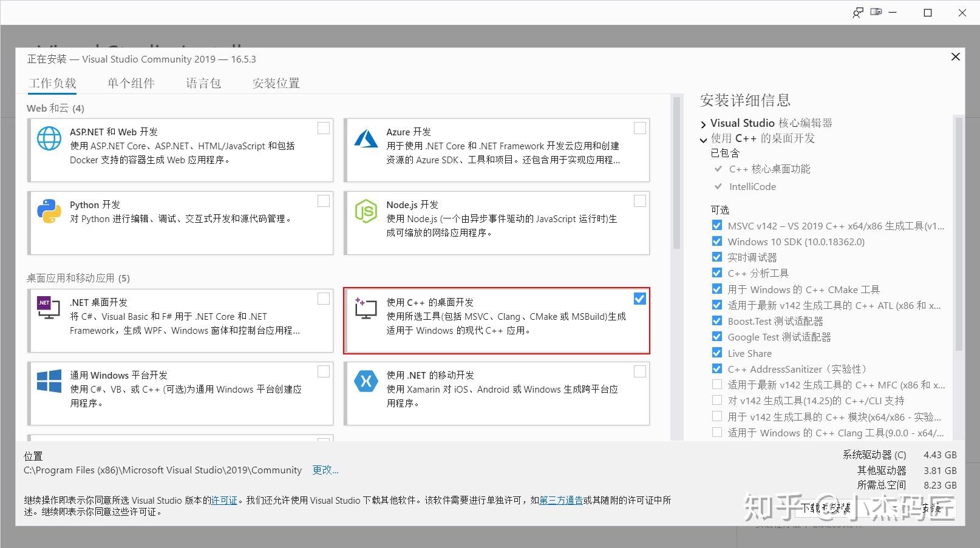Select the Python development icon

[x=49, y=211]
